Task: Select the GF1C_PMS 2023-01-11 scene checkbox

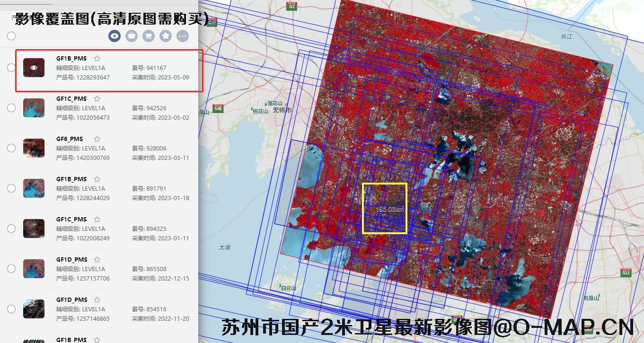Action: 11,229
